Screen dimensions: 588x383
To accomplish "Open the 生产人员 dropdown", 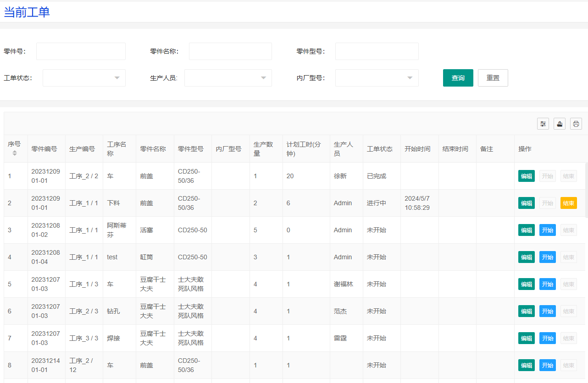I will (228, 78).
